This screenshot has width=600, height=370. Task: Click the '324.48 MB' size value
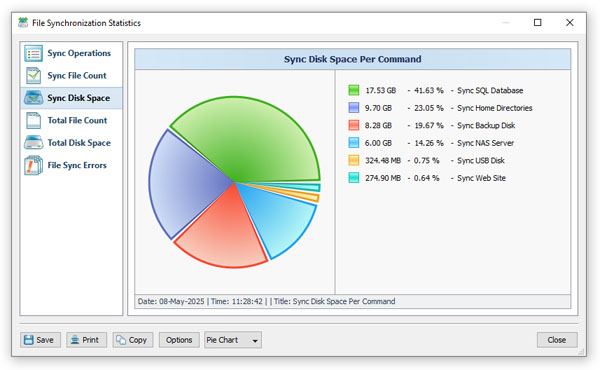[383, 160]
